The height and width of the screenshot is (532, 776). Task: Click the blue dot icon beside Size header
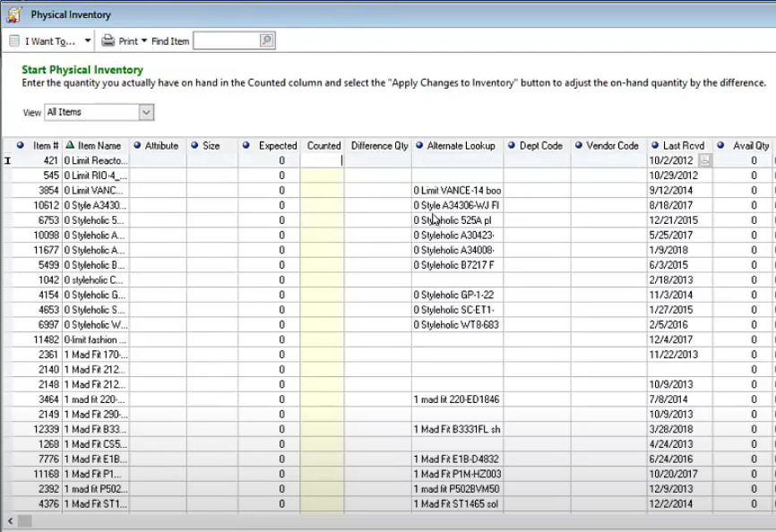click(194, 145)
